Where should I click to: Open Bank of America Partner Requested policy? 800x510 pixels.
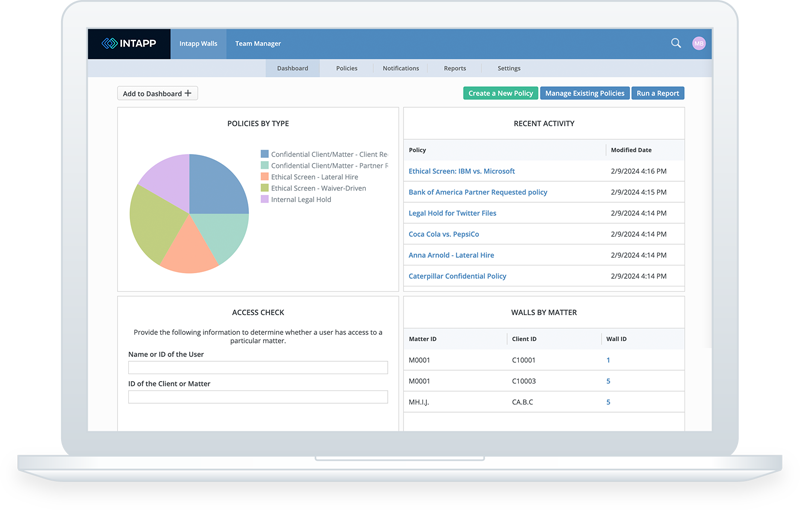pyautogui.click(x=478, y=192)
